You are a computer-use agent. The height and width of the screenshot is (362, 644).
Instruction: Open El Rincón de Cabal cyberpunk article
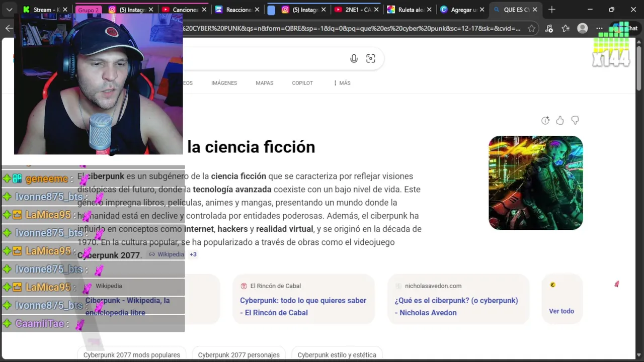click(303, 306)
